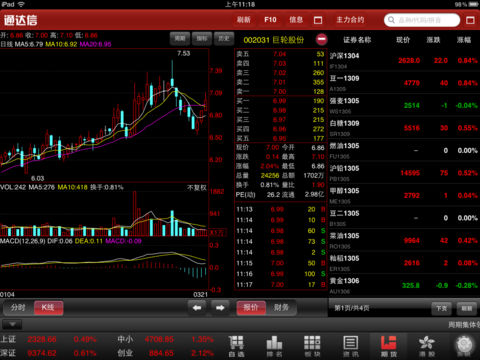Expand the bottom ticker dropdown arrow
Viewport: 480px width, 360px height.
point(12,324)
